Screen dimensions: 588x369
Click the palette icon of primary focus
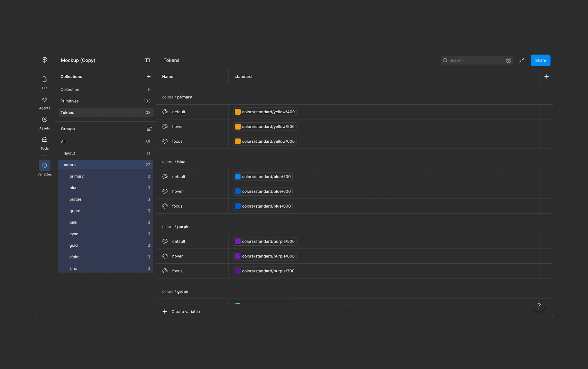[x=165, y=141]
